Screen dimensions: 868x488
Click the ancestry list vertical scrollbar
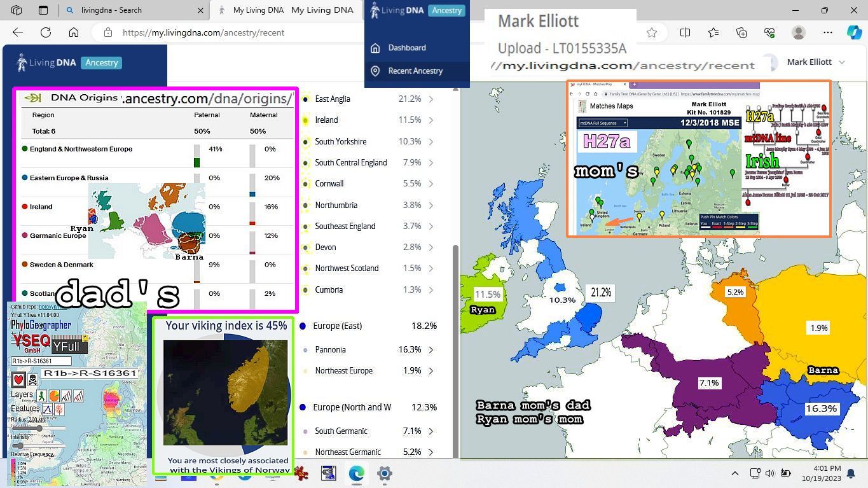455,350
